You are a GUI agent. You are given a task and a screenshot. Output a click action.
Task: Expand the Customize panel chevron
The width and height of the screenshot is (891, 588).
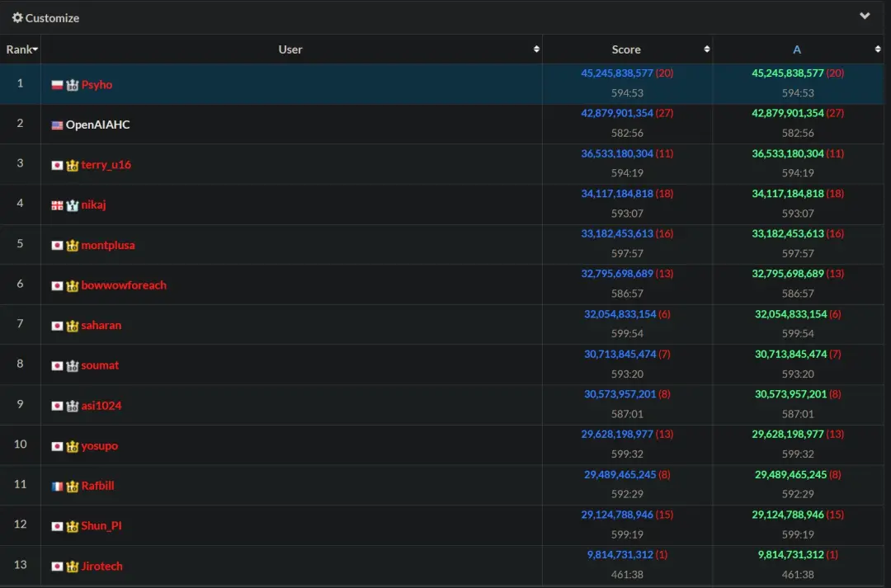[865, 16]
